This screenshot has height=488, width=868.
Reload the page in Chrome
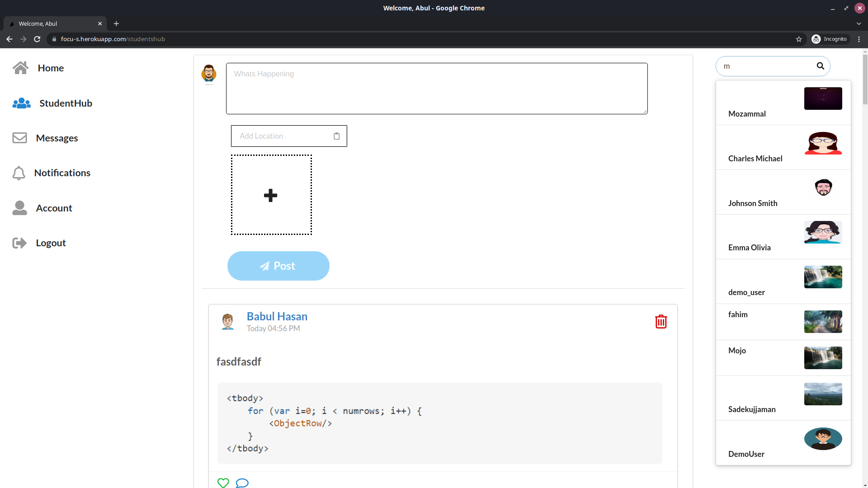point(37,39)
